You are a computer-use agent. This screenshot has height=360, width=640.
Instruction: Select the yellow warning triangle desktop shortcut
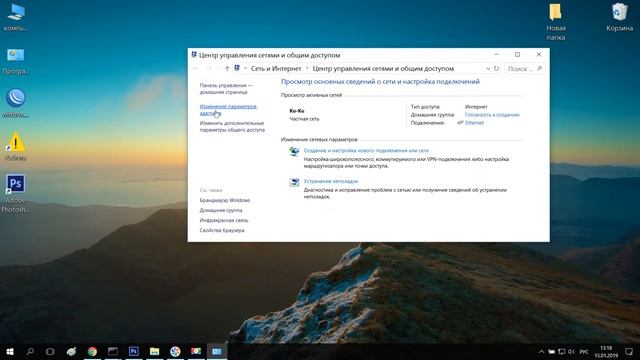click(x=16, y=146)
